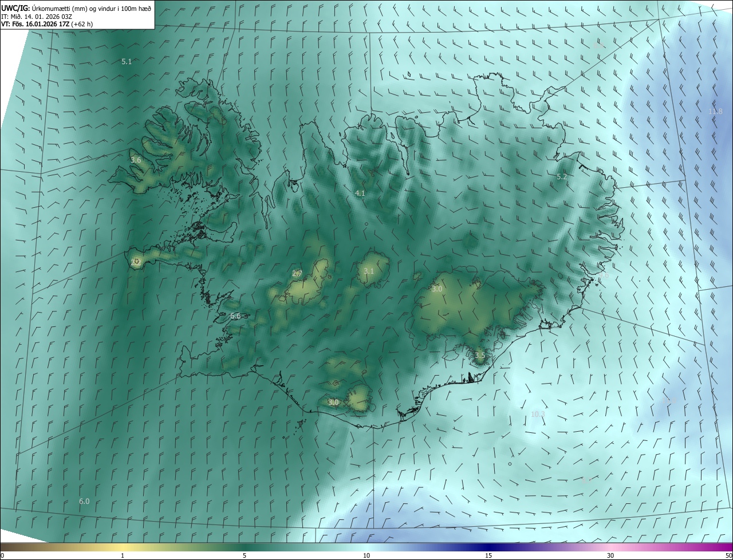Viewport: 733px width, 560px height.
Task: Click the 5 tick on the color scale
Action: coord(245,555)
